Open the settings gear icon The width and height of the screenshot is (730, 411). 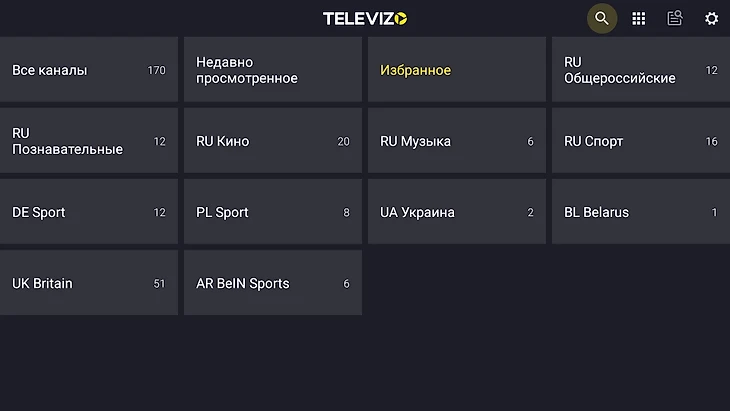(x=711, y=18)
